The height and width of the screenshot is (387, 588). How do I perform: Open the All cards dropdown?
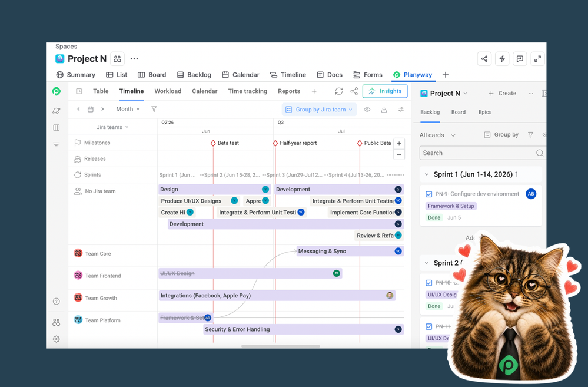coord(437,135)
